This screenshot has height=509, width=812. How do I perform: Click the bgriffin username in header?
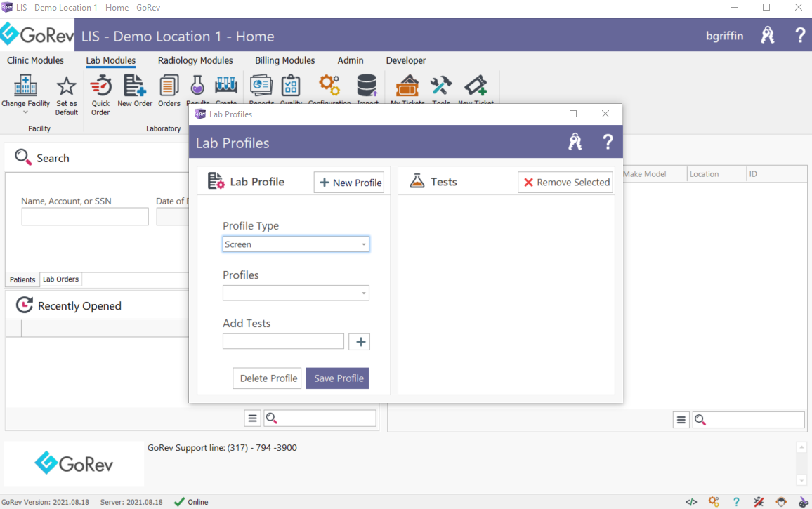(x=724, y=36)
